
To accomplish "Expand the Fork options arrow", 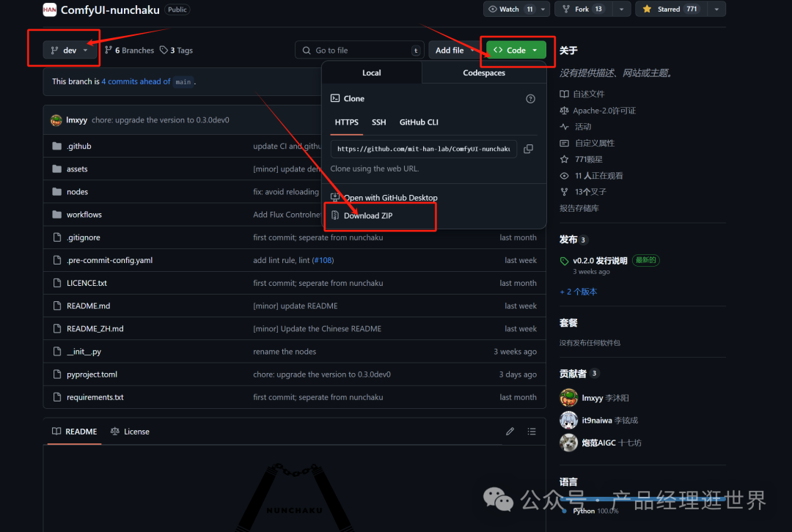I will (x=622, y=9).
